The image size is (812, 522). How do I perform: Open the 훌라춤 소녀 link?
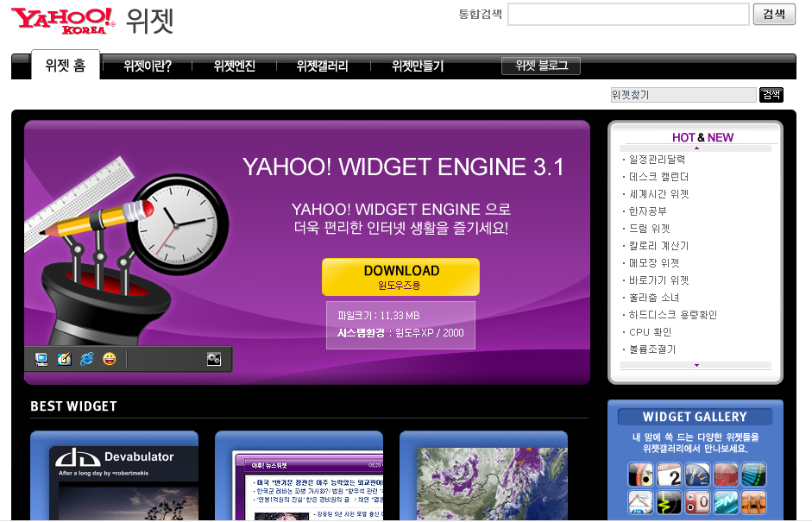pos(654,298)
